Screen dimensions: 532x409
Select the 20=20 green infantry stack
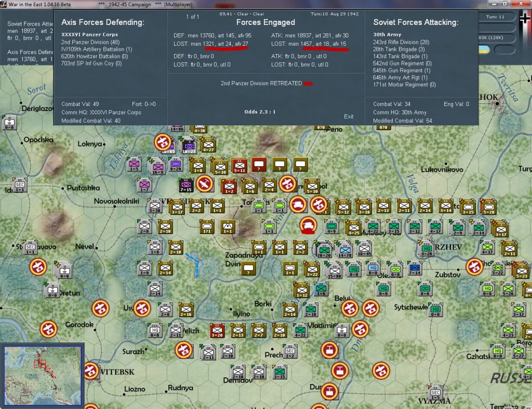(324, 250)
